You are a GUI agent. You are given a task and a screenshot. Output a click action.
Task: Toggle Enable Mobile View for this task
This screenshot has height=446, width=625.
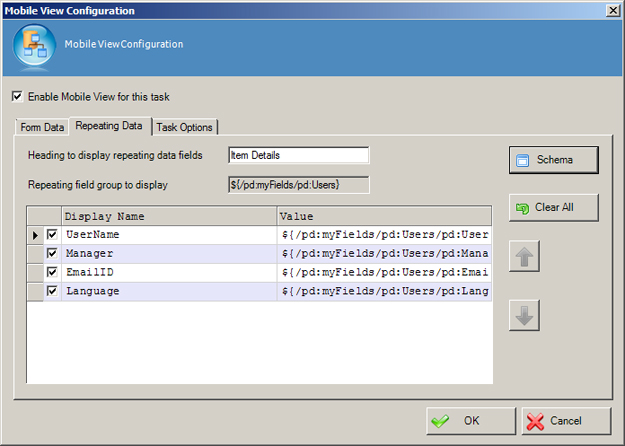pyautogui.click(x=17, y=97)
